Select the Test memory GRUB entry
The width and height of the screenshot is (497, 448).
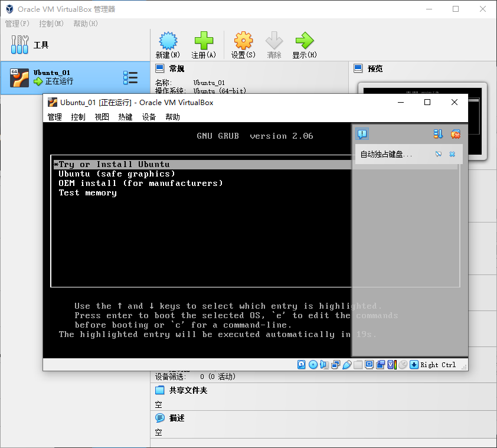[x=87, y=193]
